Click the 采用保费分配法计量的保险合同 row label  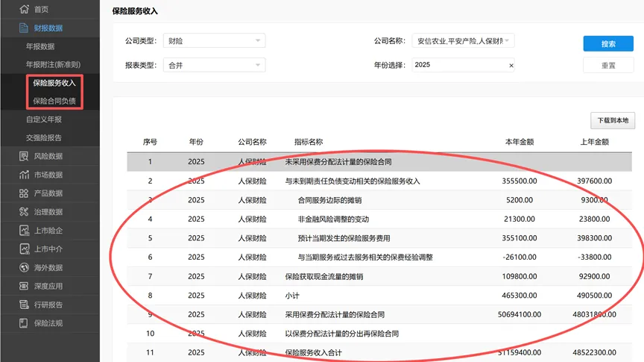click(335, 315)
